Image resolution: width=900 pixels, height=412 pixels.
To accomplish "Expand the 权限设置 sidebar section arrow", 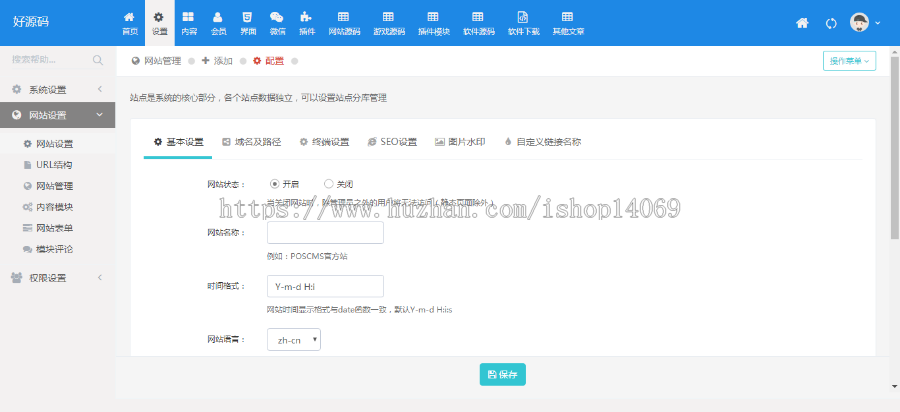I will coord(100,278).
